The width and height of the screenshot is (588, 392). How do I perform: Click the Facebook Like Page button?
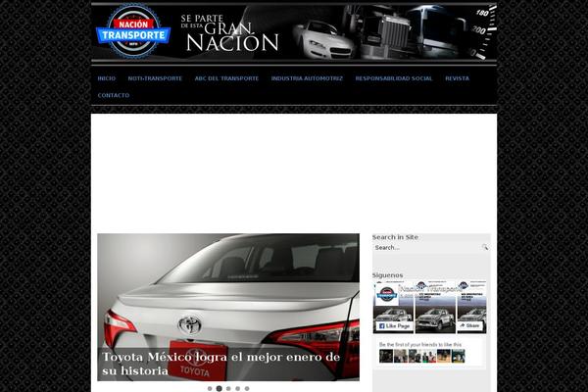[x=394, y=326]
